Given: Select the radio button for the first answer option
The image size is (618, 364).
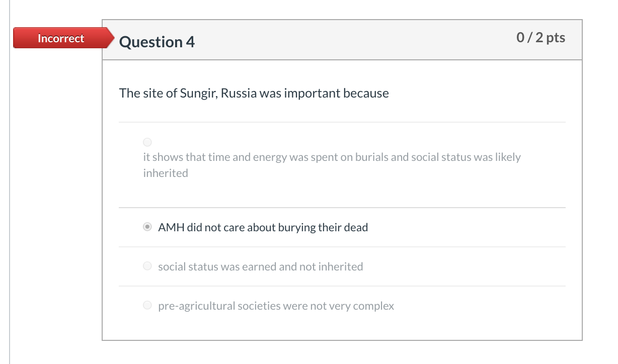Looking at the screenshot, I should (146, 142).
